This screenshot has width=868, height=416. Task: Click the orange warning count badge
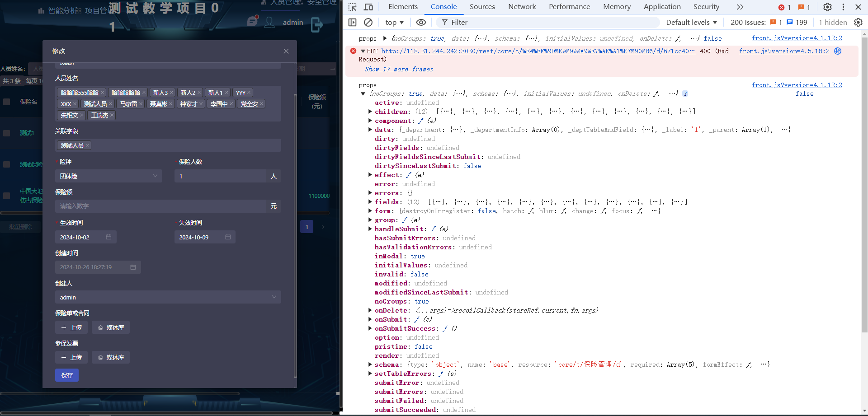(804, 7)
